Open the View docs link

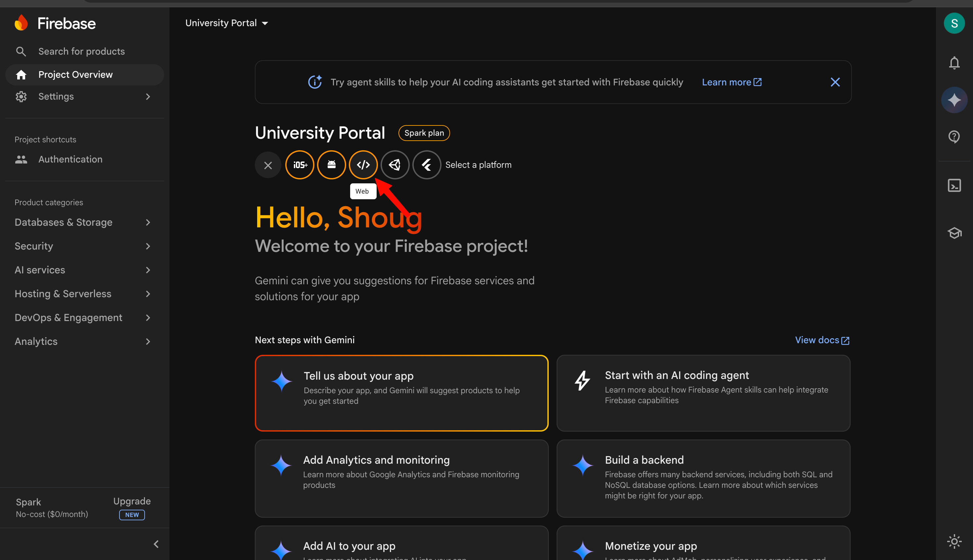click(x=822, y=340)
